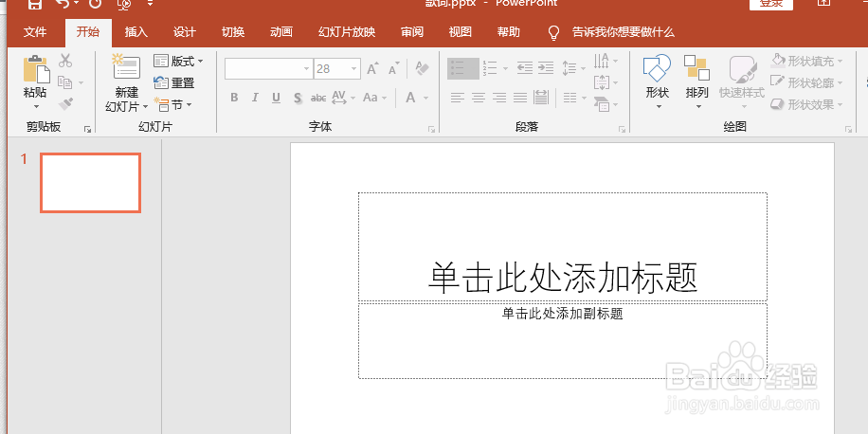
Task: Open Shape Outline (形状轮廓) color menu
Action: click(x=806, y=82)
